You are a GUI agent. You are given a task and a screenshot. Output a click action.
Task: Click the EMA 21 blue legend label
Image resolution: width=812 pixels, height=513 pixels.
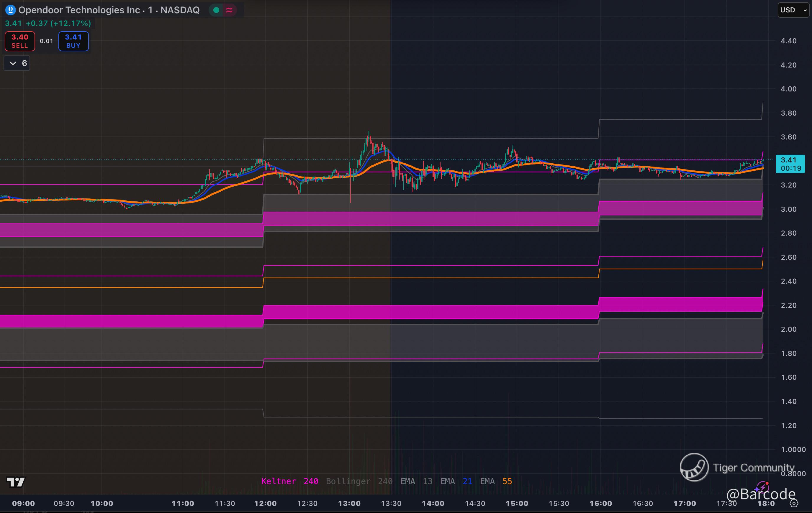456,481
